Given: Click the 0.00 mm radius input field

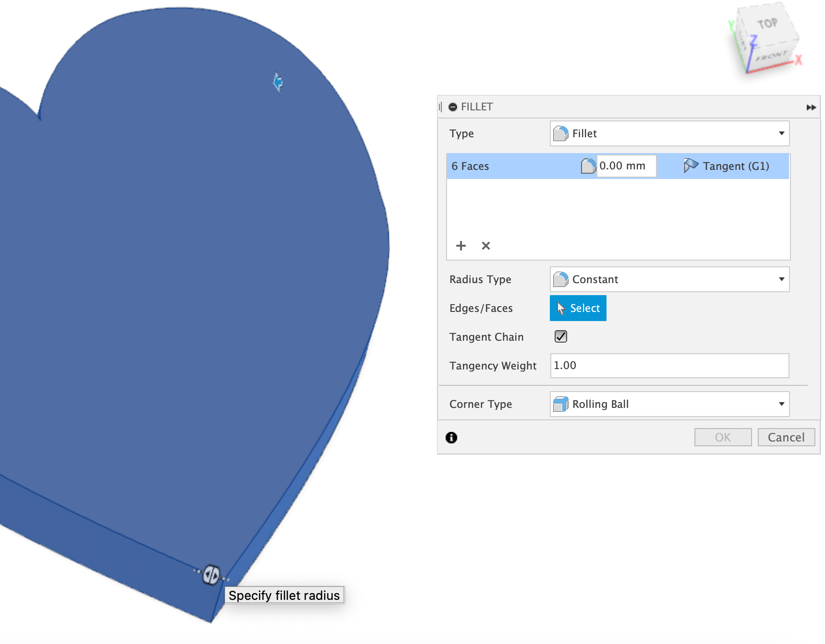Looking at the screenshot, I should [x=626, y=166].
